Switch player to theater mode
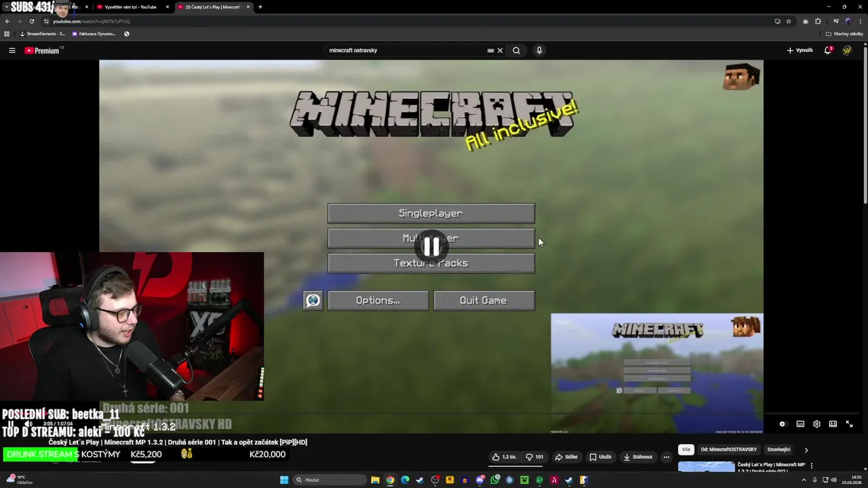The image size is (868, 488). [833, 424]
